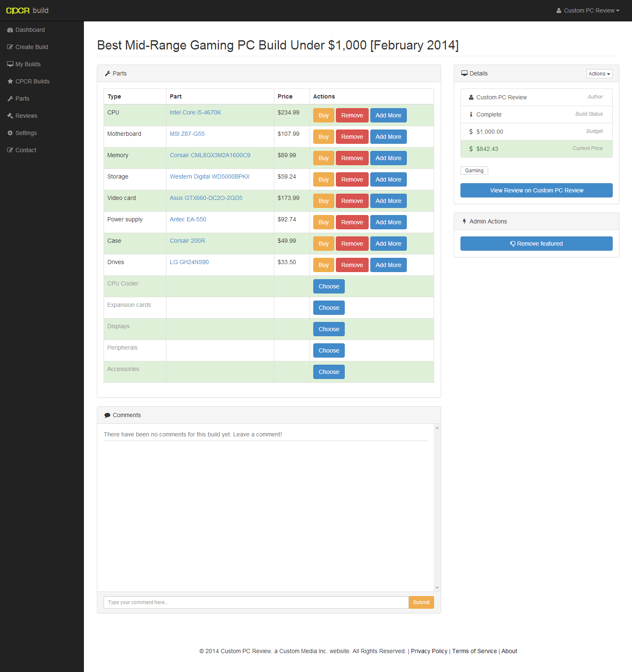
Task: Buy the Corsair 200R case
Action: click(324, 244)
